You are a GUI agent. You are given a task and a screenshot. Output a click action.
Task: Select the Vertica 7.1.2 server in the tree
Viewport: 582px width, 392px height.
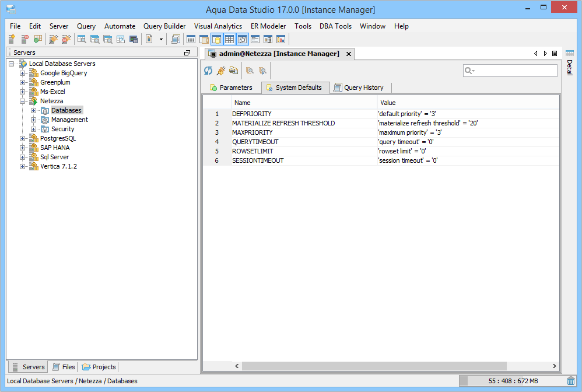tap(59, 166)
